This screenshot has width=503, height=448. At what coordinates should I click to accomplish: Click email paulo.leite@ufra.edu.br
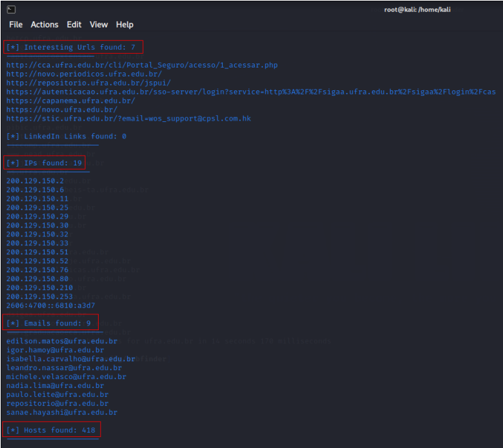pyautogui.click(x=57, y=394)
